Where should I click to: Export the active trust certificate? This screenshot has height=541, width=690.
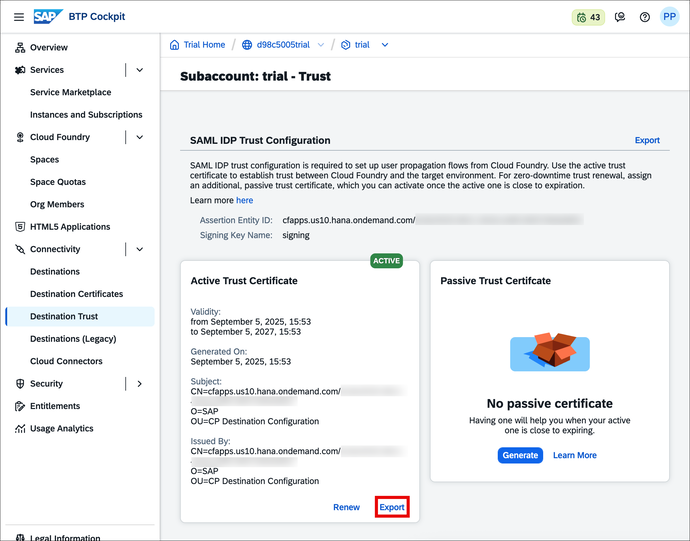(x=392, y=507)
